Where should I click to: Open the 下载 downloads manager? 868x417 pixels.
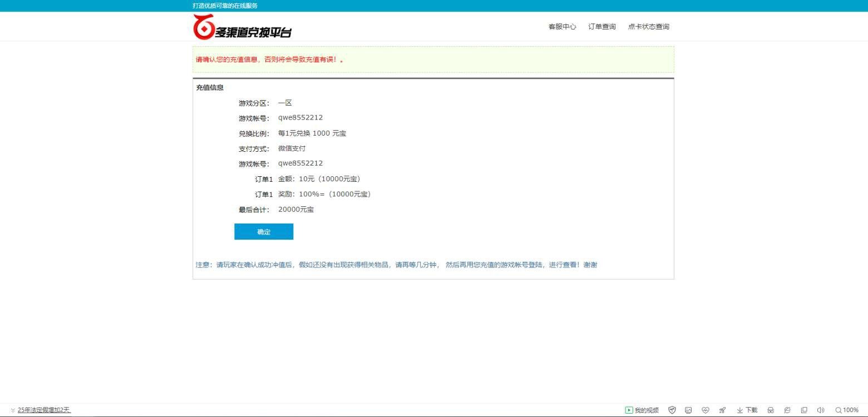point(747,410)
